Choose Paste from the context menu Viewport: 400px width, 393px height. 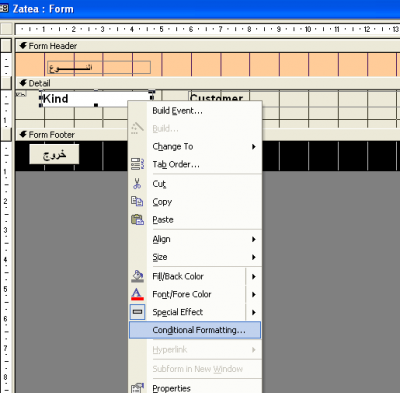pyautogui.click(x=195, y=220)
